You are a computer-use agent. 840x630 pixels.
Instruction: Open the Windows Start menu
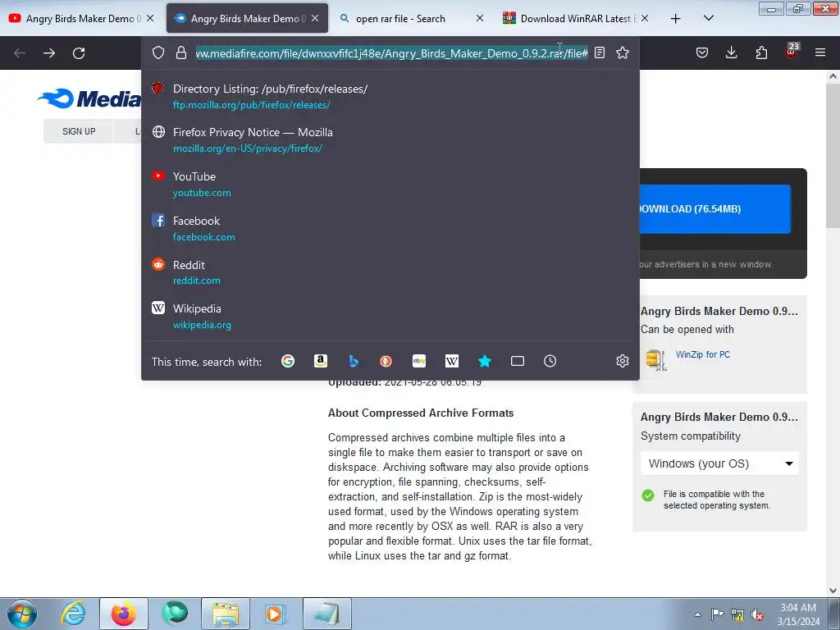[x=22, y=614]
